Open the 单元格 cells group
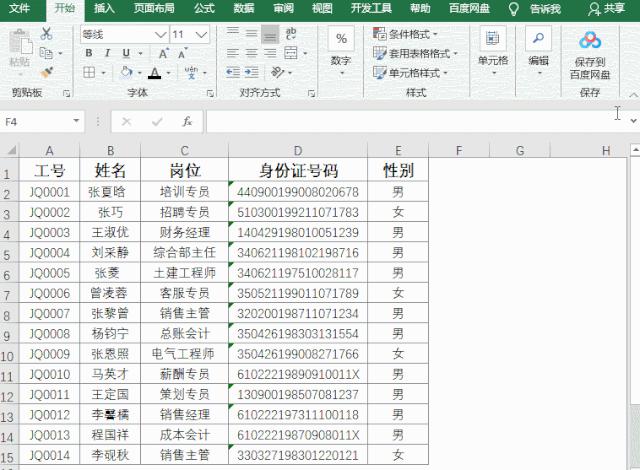Viewport: 640px width, 470px height. tap(493, 51)
